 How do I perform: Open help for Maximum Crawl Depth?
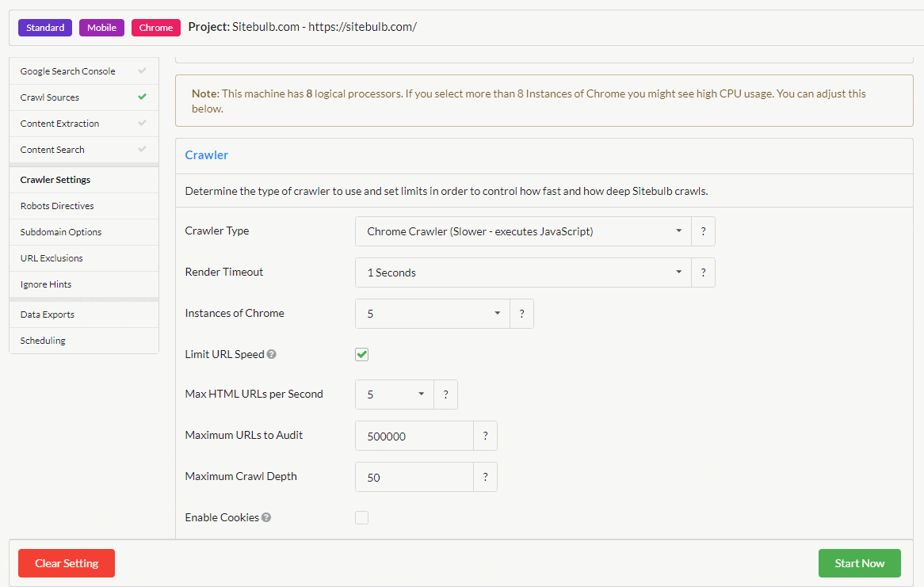(x=485, y=478)
